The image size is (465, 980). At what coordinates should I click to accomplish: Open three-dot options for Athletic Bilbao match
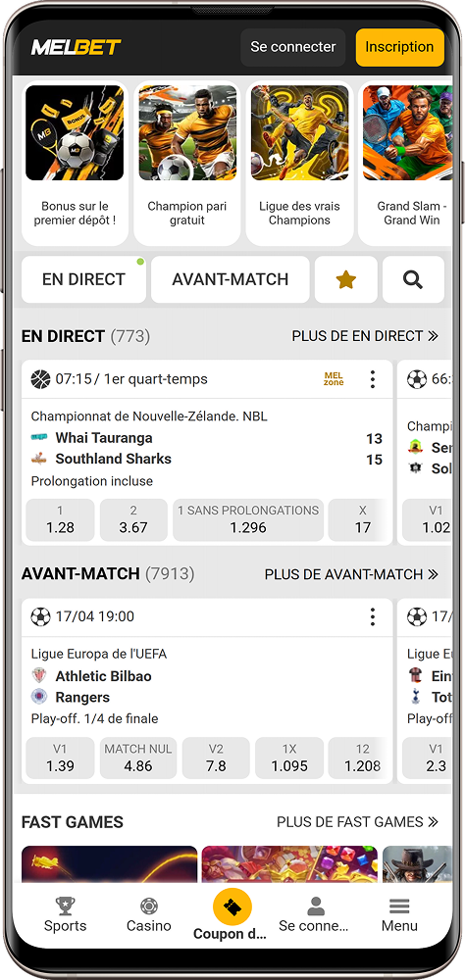(x=373, y=616)
